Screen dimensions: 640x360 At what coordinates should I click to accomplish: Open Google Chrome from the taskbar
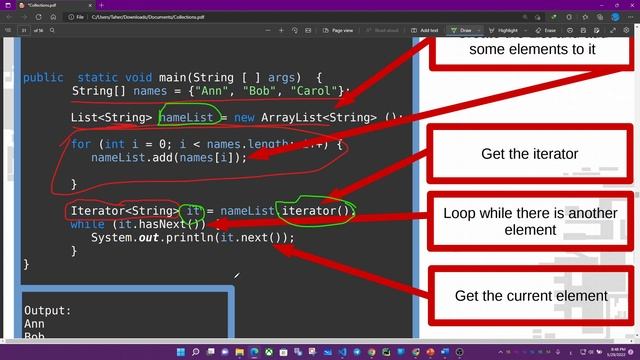tap(371, 352)
